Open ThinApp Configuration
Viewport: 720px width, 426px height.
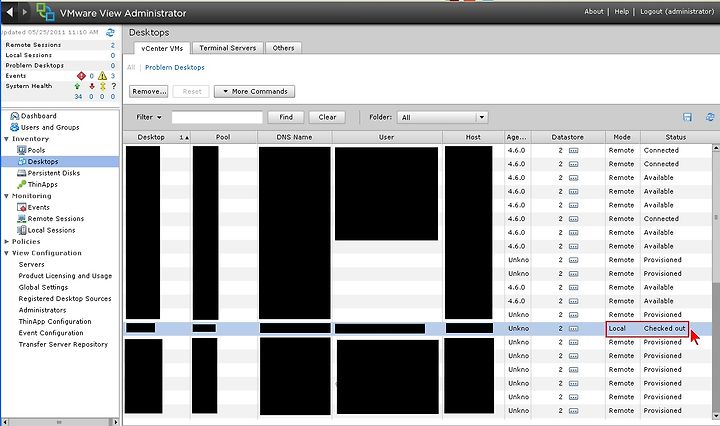pyautogui.click(x=55, y=322)
